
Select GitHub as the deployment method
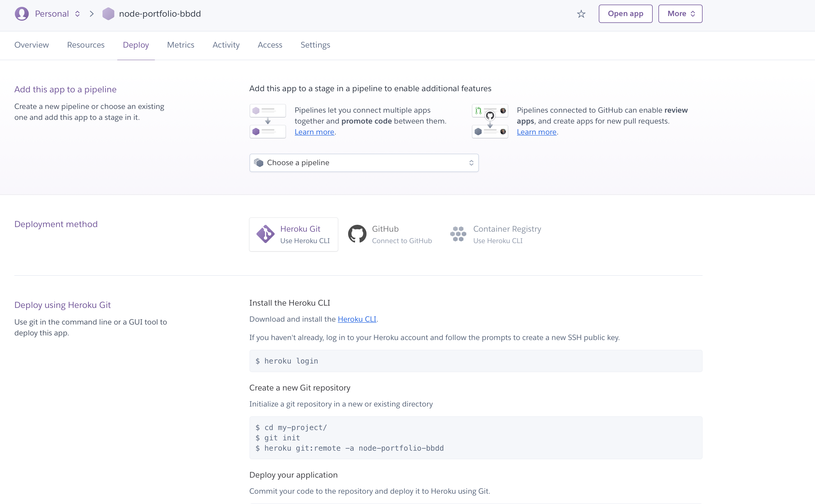[x=390, y=234]
